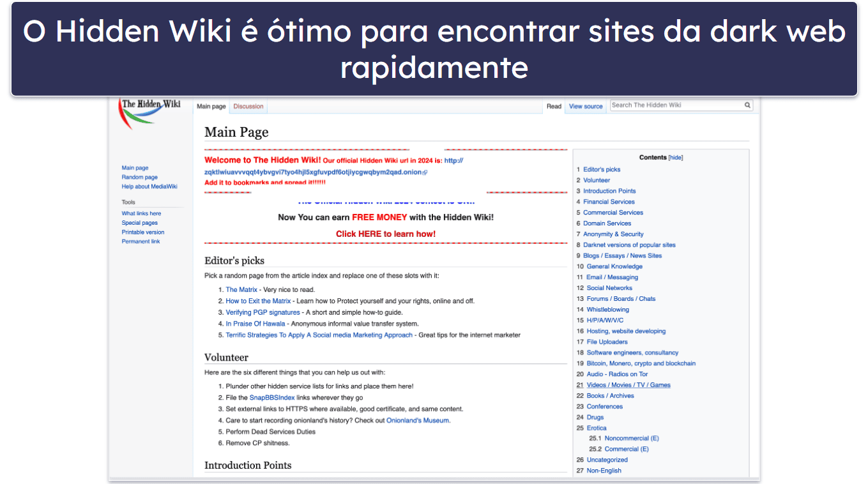Open Help about MediaWiki
This screenshot has height=484, width=868.
point(149,186)
